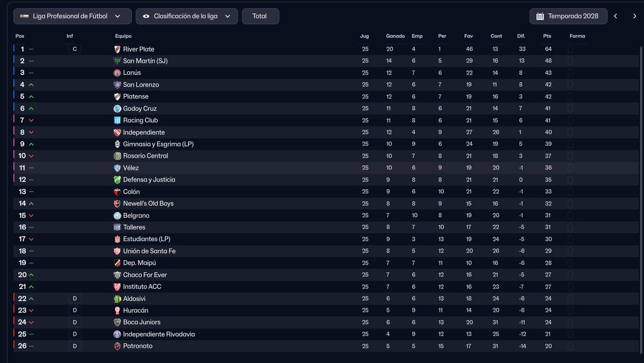Sort table by the Ganado column header

pos(396,36)
